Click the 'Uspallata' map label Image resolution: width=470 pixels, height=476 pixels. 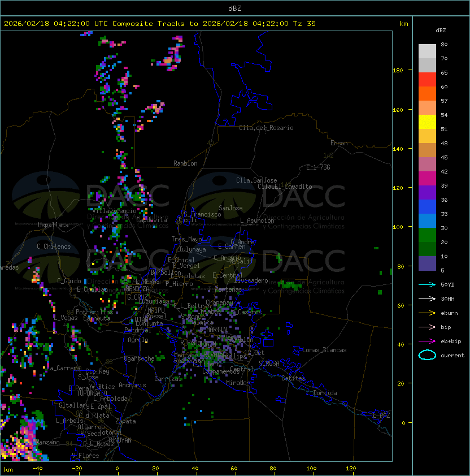[53, 225]
